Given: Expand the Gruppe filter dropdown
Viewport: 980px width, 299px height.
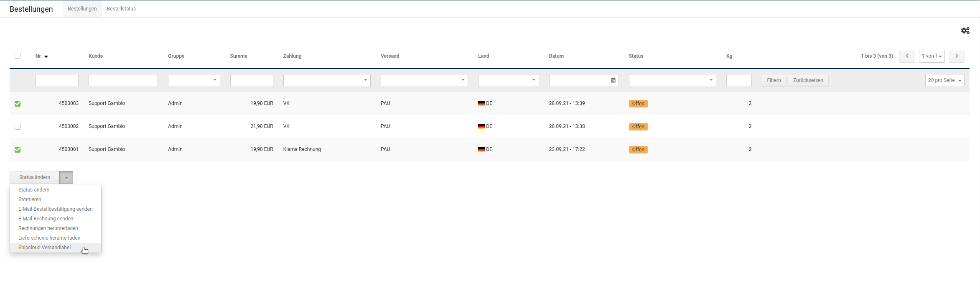Looking at the screenshot, I should [x=194, y=80].
